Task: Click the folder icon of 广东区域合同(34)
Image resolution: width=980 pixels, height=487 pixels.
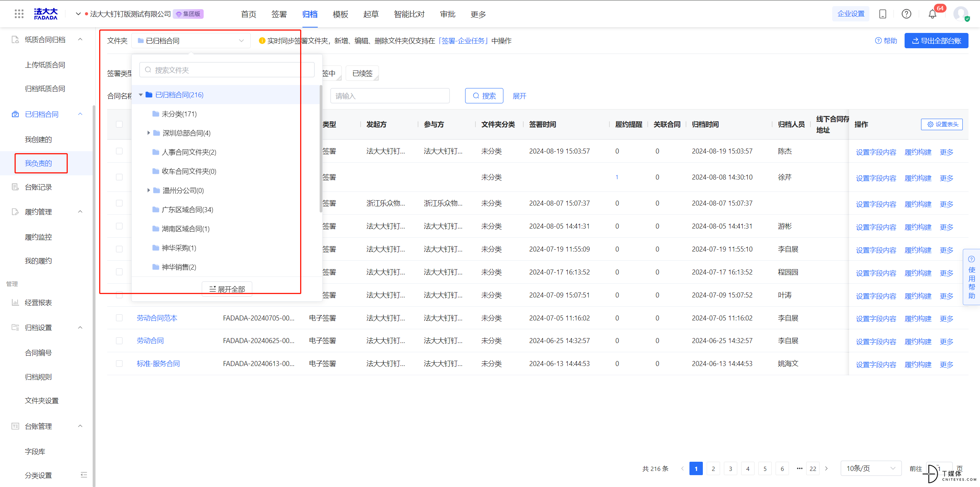Action: click(x=156, y=209)
